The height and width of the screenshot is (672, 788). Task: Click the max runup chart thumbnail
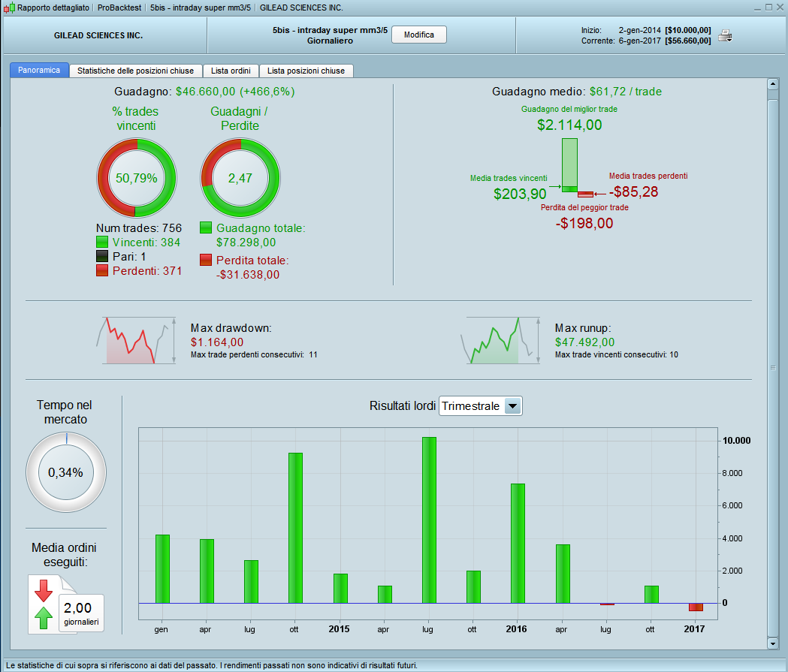pyautogui.click(x=500, y=340)
